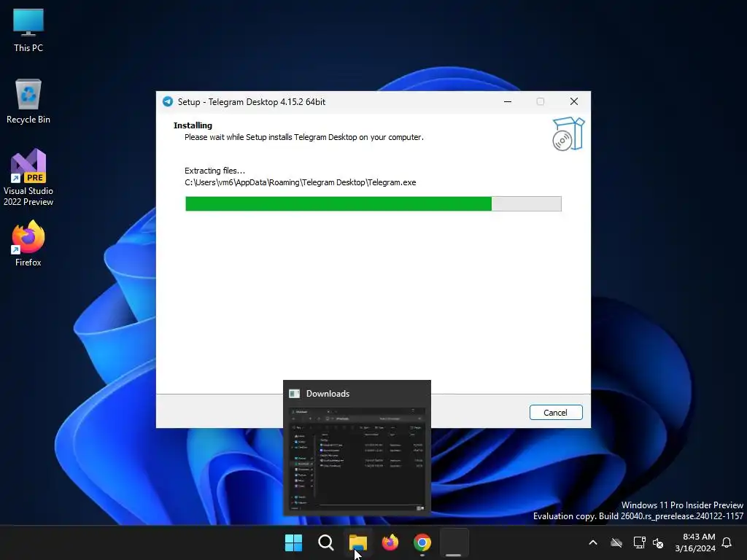This screenshot has width=747, height=560.
Task: Click the Telegram.exe extraction path text
Action: (x=300, y=182)
